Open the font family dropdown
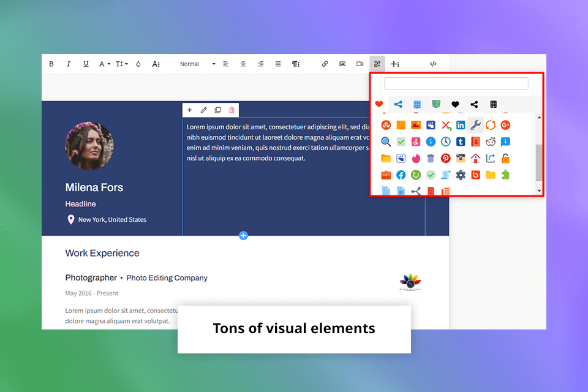 [x=104, y=64]
